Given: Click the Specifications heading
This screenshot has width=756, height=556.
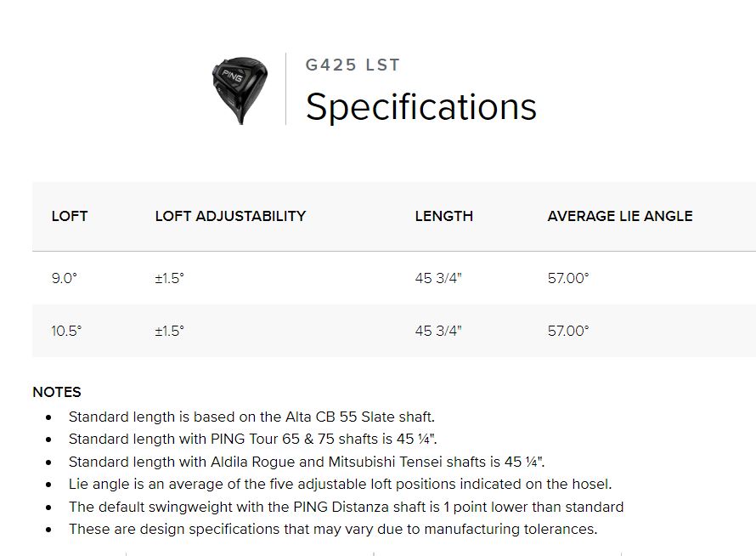Looking at the screenshot, I should (420, 107).
